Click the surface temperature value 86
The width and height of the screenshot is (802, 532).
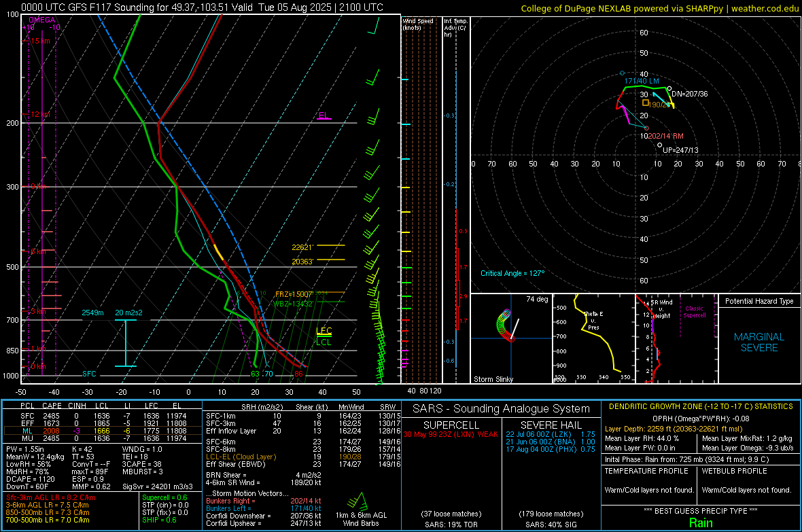298,374
